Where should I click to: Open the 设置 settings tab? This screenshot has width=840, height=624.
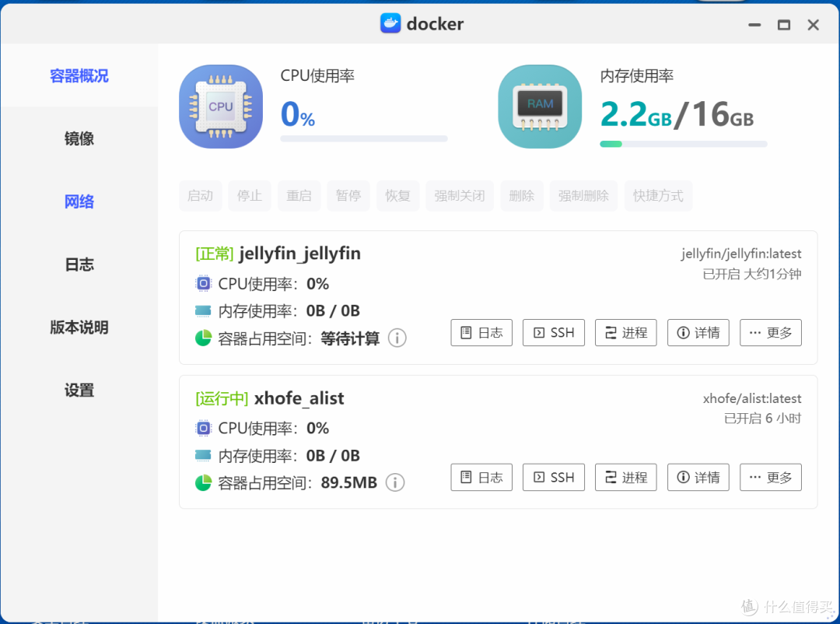point(79,390)
